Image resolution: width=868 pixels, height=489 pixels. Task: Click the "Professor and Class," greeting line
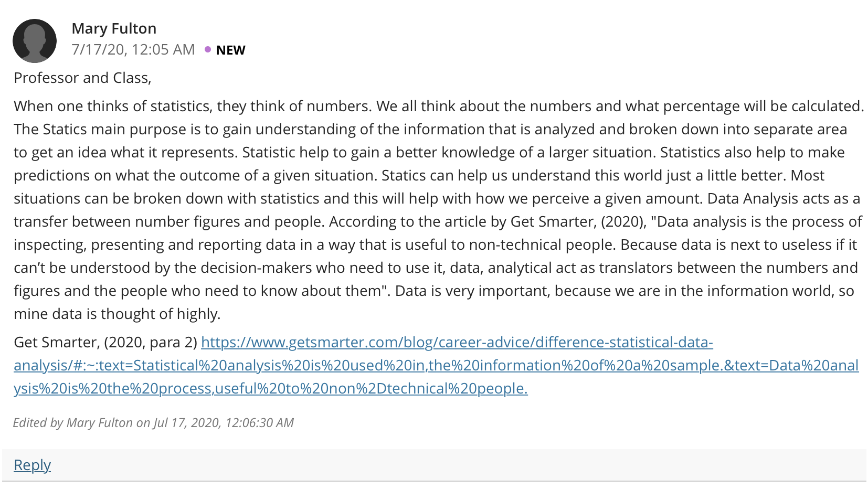pyautogui.click(x=82, y=78)
